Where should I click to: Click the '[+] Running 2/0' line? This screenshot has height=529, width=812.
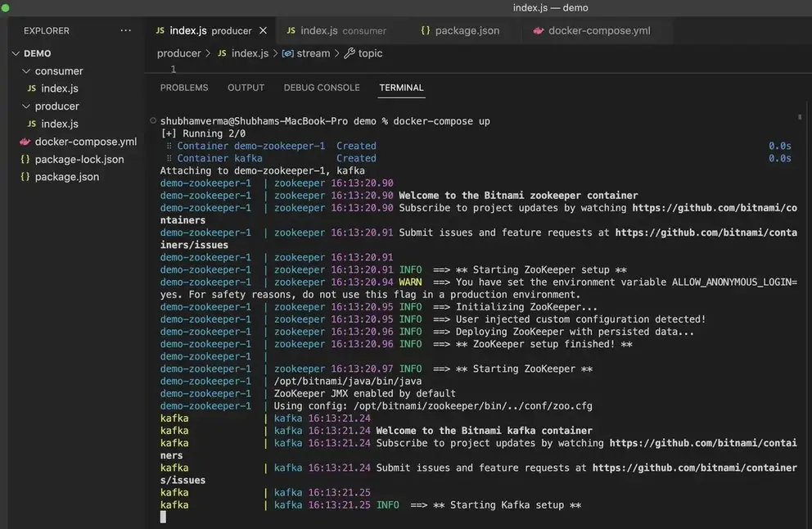click(x=204, y=133)
